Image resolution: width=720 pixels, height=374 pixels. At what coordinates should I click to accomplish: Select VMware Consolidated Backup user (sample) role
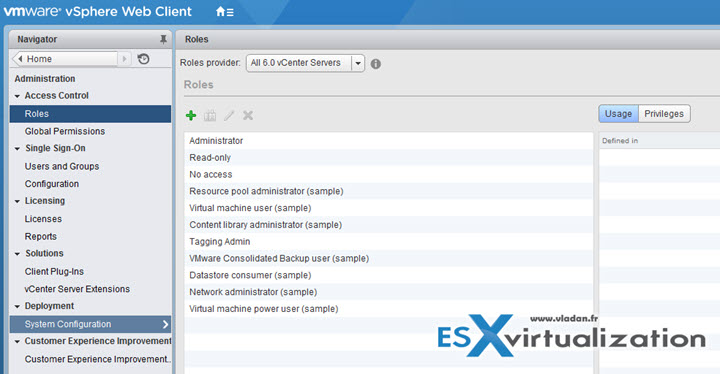pos(388,259)
